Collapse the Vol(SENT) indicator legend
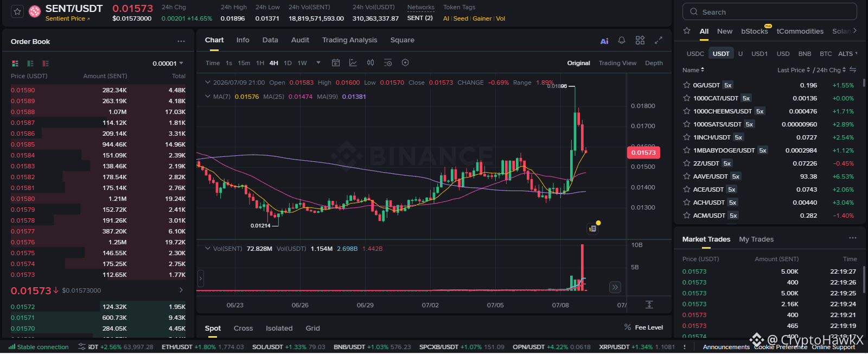Screen dimensions: 868x354 click(207, 249)
